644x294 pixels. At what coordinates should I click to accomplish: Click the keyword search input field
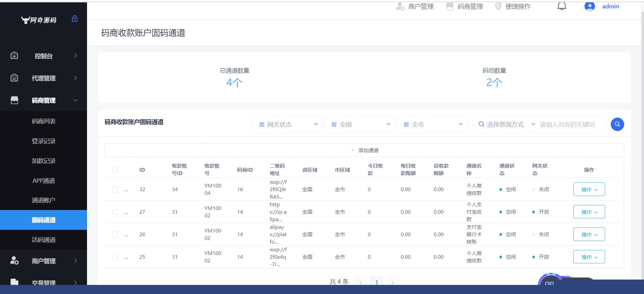(570, 125)
